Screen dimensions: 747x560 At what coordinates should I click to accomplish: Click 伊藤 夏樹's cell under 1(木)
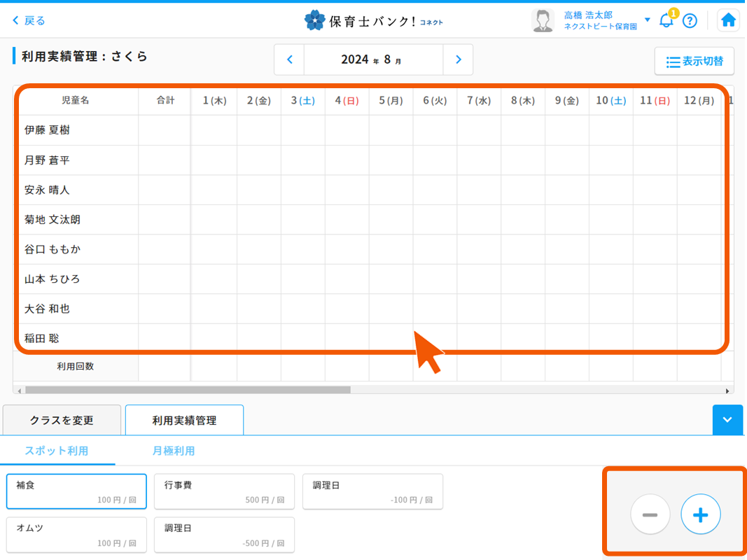point(214,130)
